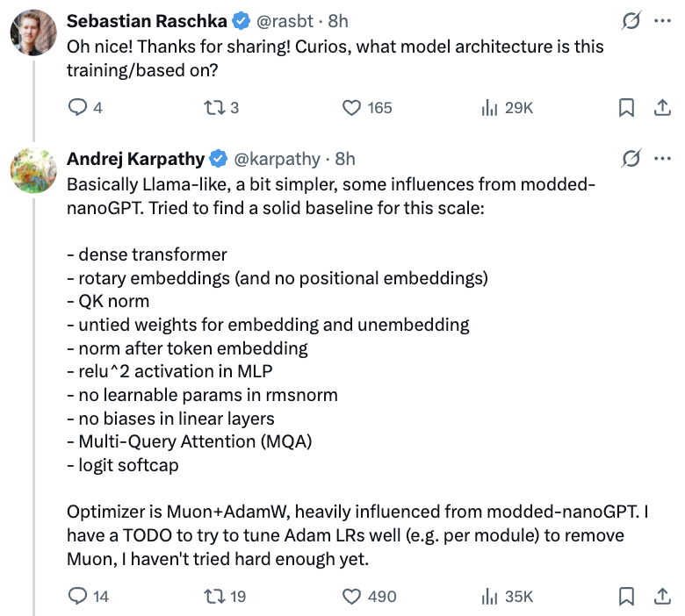Image resolution: width=685 pixels, height=616 pixels.
Task: Bookmark Andrej Karpathy's tweet
Action: point(626,597)
